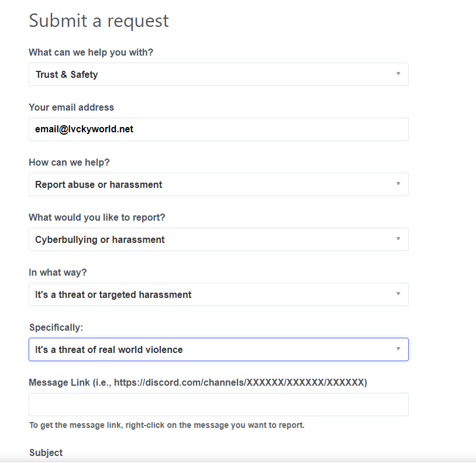
Task: Click the arrow on real world violence field
Action: pos(398,349)
